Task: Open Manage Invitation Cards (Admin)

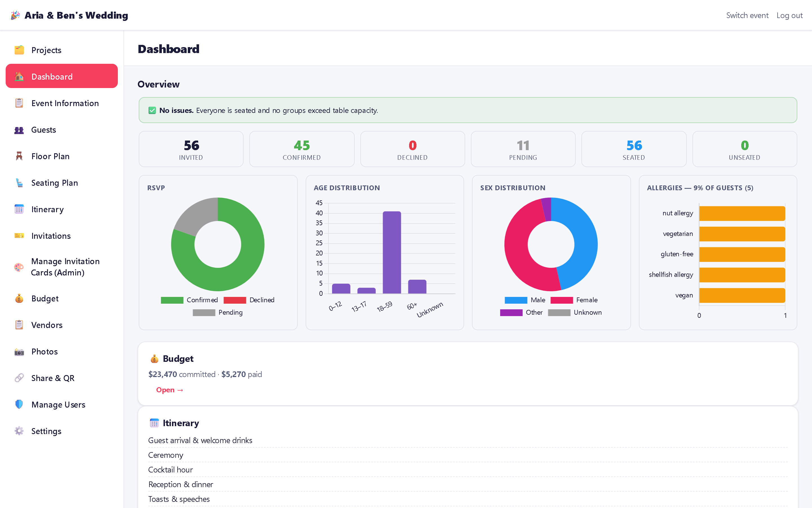Action: point(62,267)
